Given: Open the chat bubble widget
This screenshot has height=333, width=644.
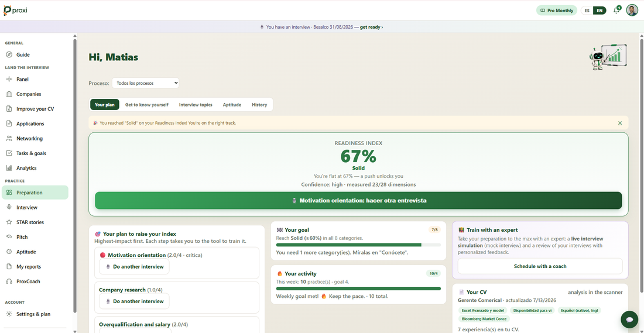Looking at the screenshot, I should click(x=629, y=319).
